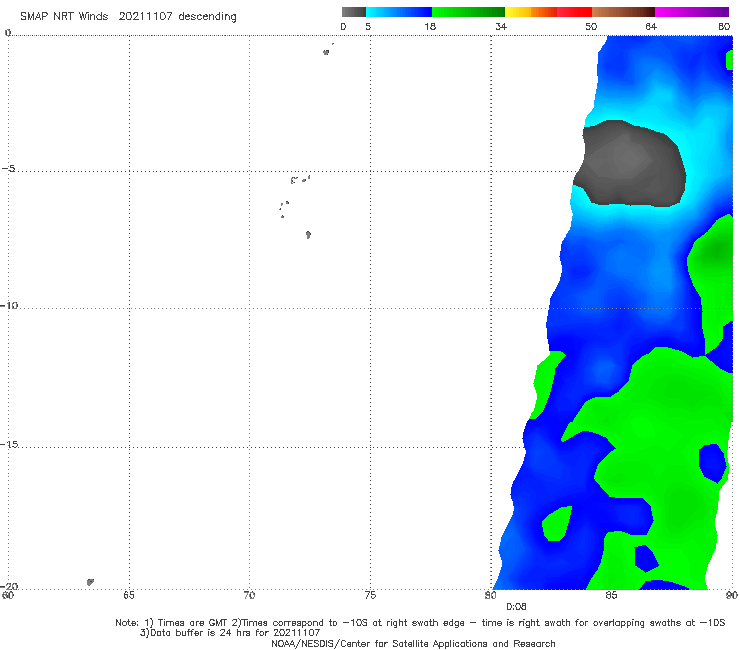Click the '75' longitude axis label
The image size is (740, 650).
(x=370, y=595)
